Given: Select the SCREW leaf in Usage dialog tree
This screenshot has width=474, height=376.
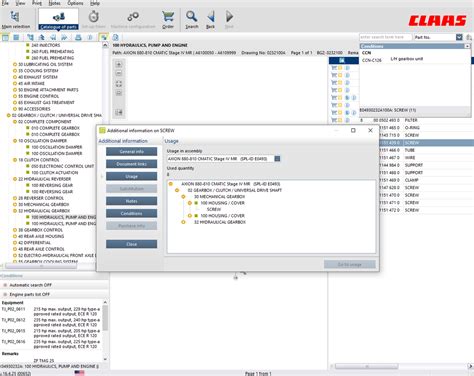Looking at the screenshot, I should click(214, 209).
